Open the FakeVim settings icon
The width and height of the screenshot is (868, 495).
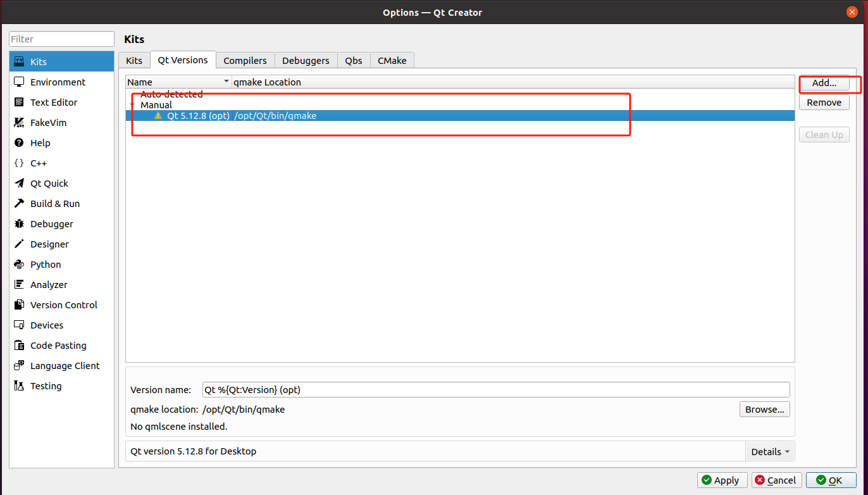click(x=19, y=123)
